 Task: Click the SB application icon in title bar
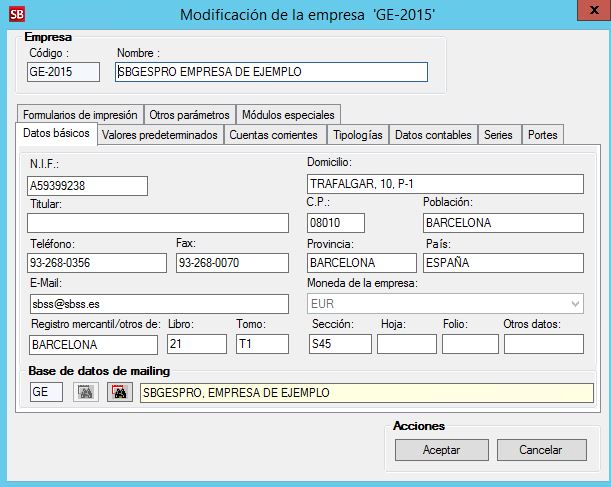[15, 14]
